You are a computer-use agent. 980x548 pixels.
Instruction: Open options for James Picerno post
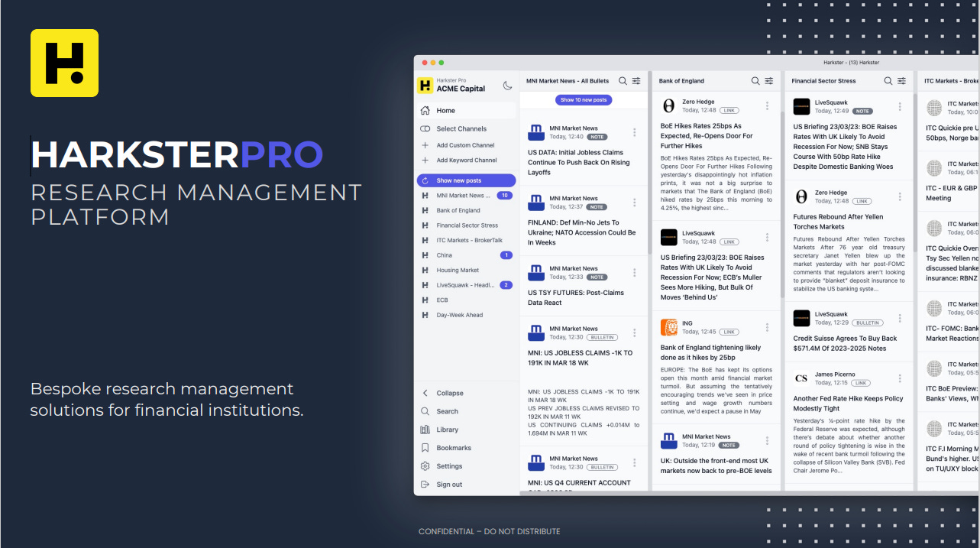click(x=901, y=378)
